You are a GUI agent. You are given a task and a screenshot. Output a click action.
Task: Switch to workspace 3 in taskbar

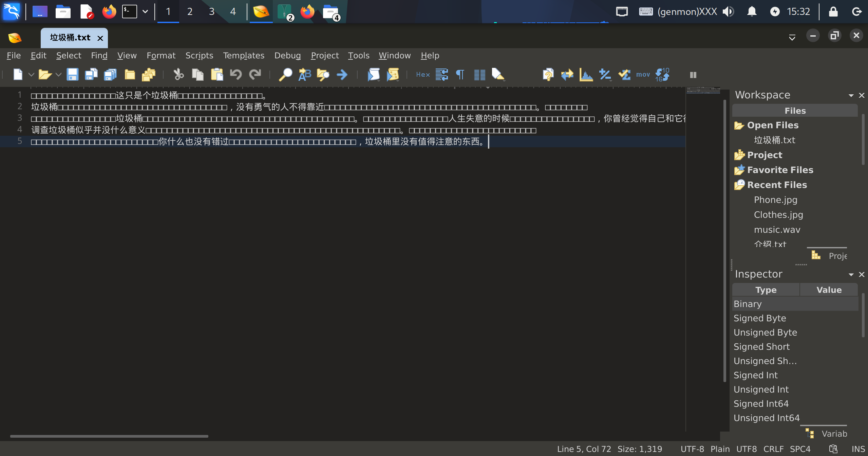211,12
